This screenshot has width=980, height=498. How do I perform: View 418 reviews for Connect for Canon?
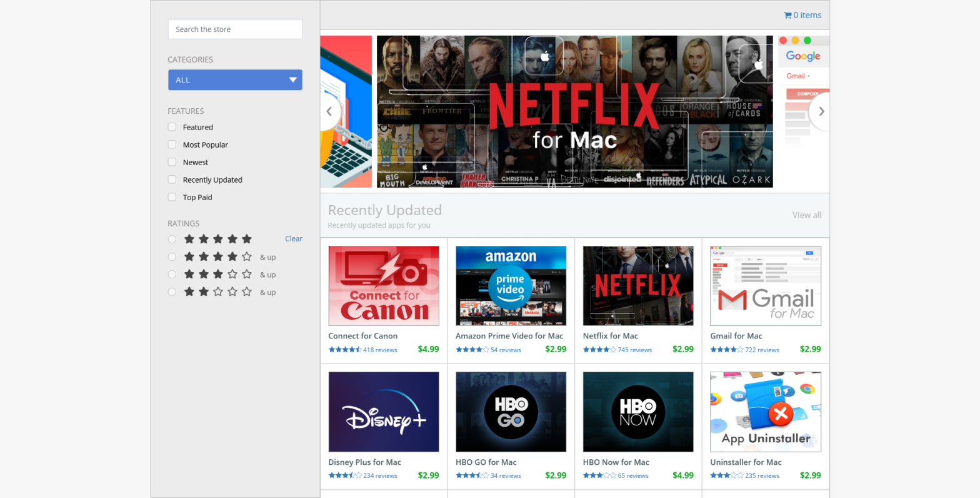(x=380, y=350)
